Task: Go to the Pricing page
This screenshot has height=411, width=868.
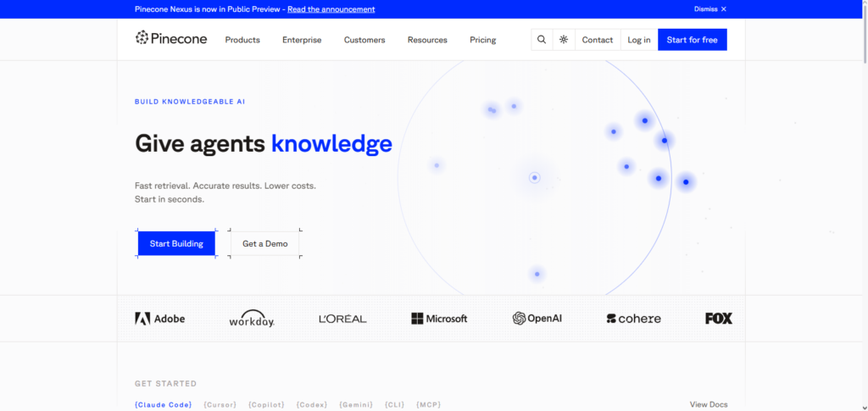Action: [x=482, y=40]
